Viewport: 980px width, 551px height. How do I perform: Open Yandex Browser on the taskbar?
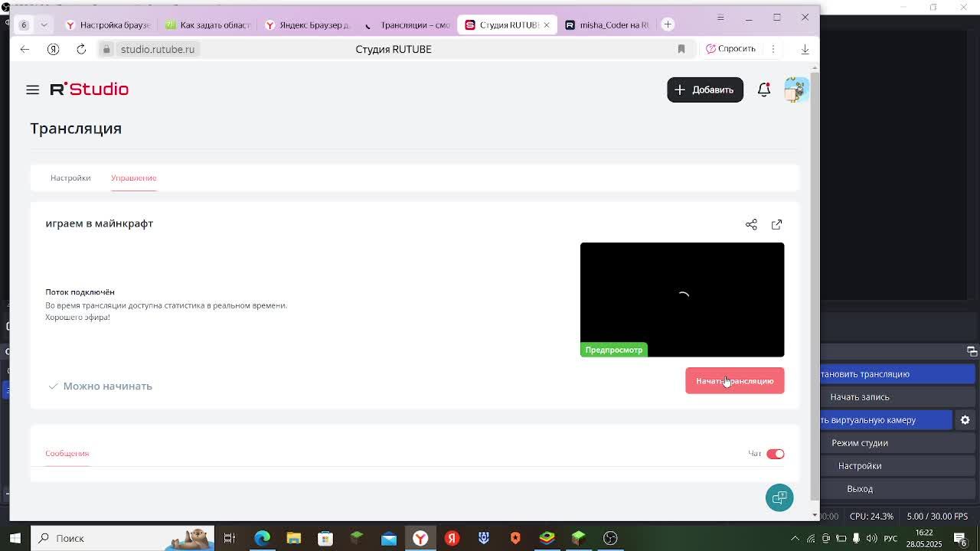[420, 538]
